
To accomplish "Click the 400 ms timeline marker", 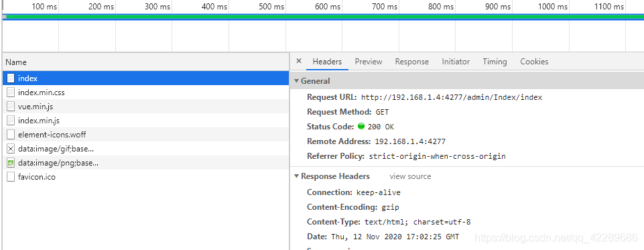I will point(215,7).
